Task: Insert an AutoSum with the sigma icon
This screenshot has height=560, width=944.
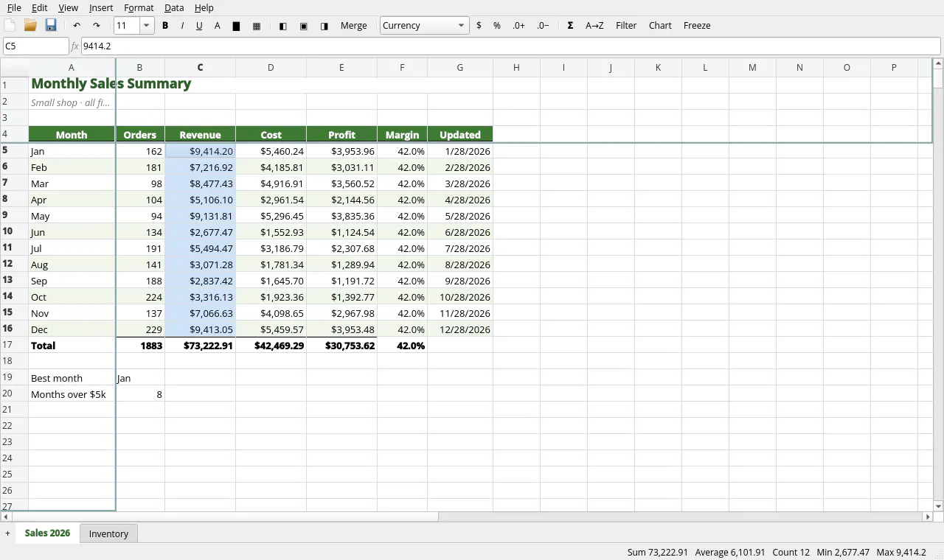Action: pyautogui.click(x=570, y=26)
